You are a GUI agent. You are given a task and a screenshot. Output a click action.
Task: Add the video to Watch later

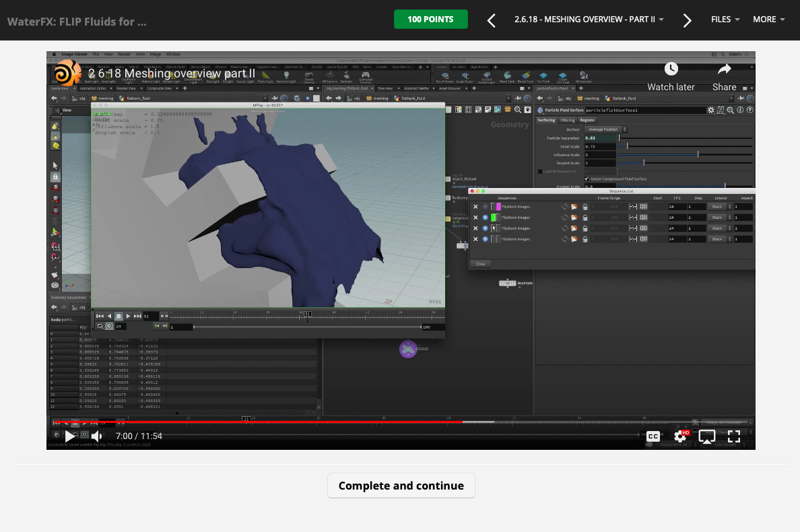click(671, 77)
